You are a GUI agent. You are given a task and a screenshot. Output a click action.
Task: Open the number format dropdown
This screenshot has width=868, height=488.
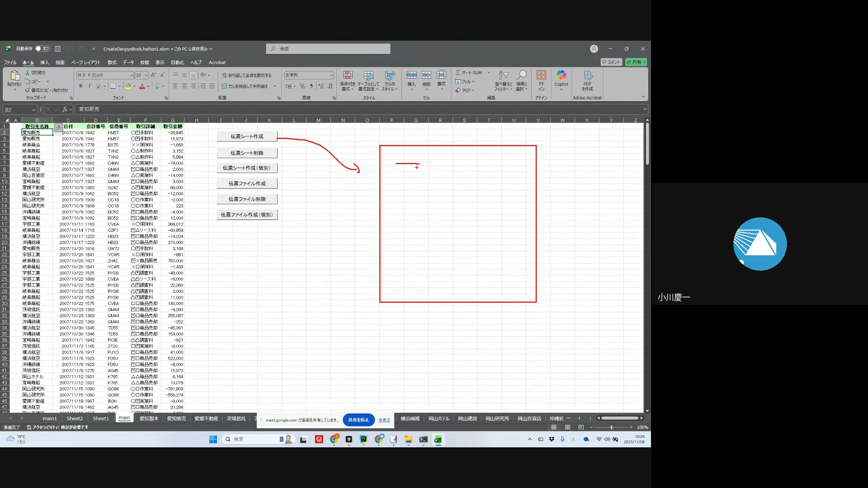(x=331, y=75)
